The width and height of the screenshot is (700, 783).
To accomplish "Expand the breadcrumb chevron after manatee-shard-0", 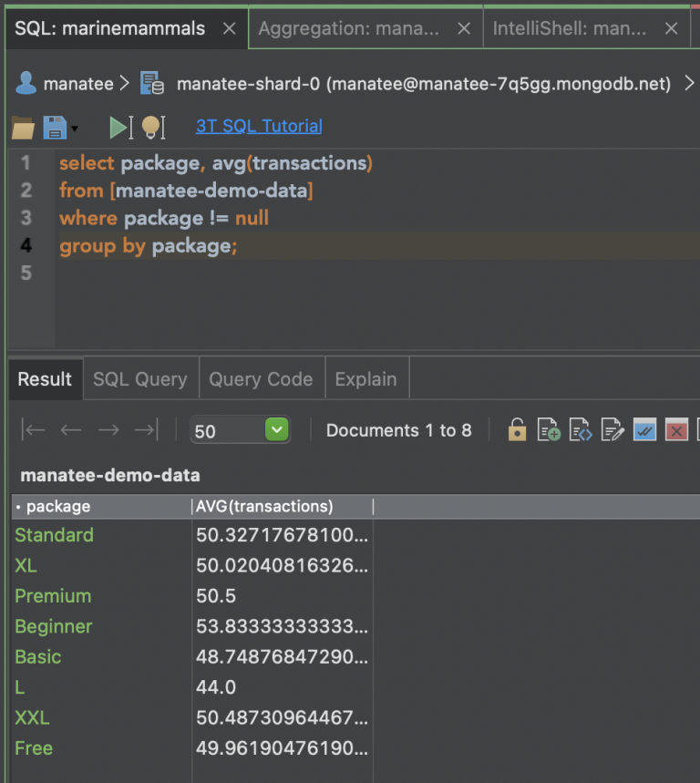I will pos(689,83).
